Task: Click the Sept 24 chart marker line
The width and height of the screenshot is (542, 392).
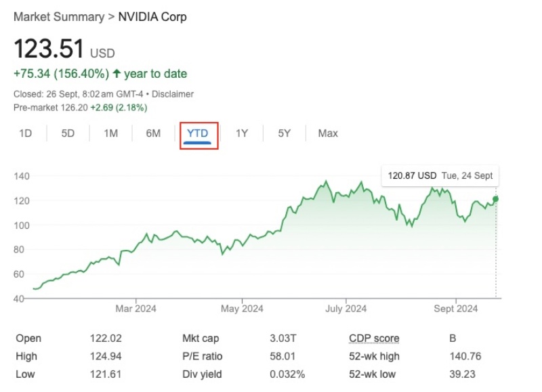Action: tap(495, 251)
